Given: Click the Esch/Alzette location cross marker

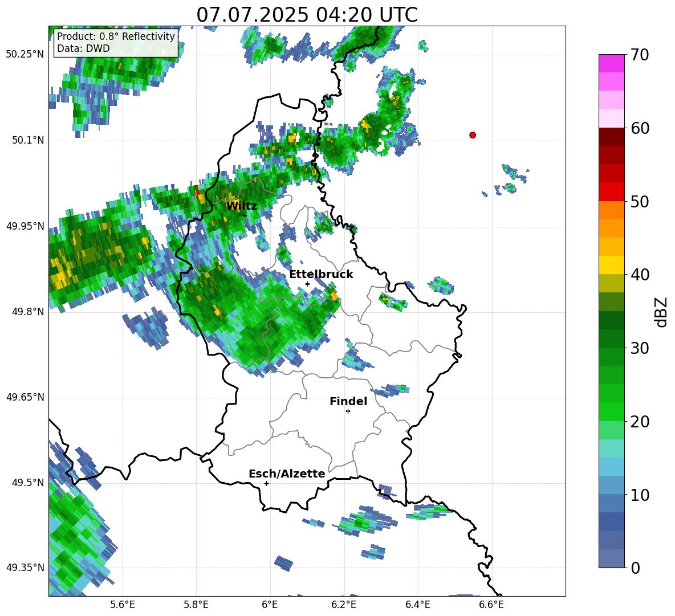Looking at the screenshot, I should click(266, 483).
